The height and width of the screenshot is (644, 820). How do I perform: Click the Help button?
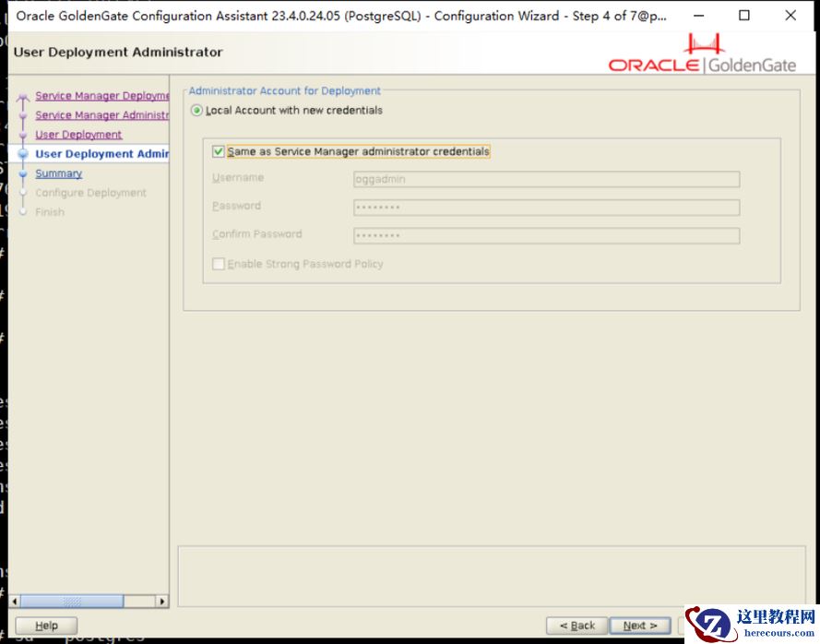click(x=46, y=626)
